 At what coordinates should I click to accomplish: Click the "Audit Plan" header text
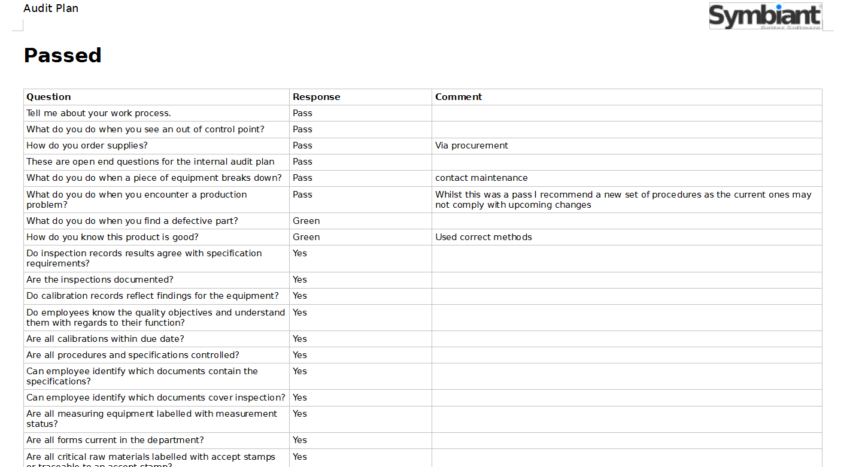pos(51,8)
